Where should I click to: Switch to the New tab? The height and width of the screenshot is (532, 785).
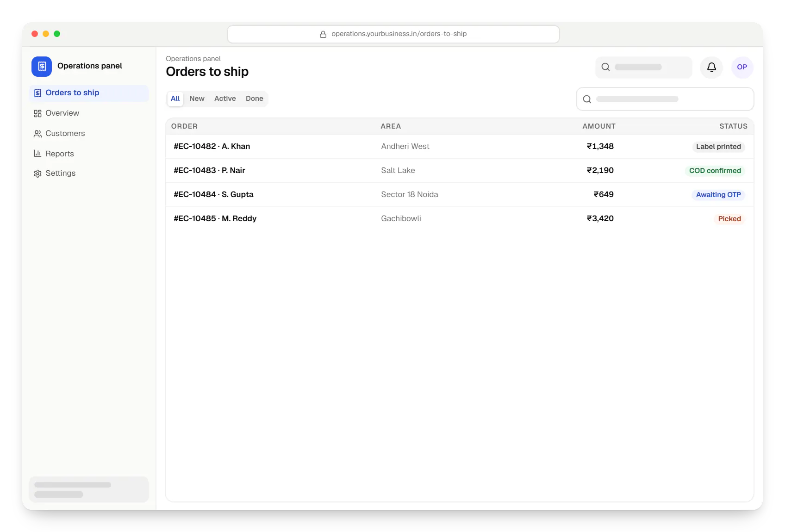[197, 99]
